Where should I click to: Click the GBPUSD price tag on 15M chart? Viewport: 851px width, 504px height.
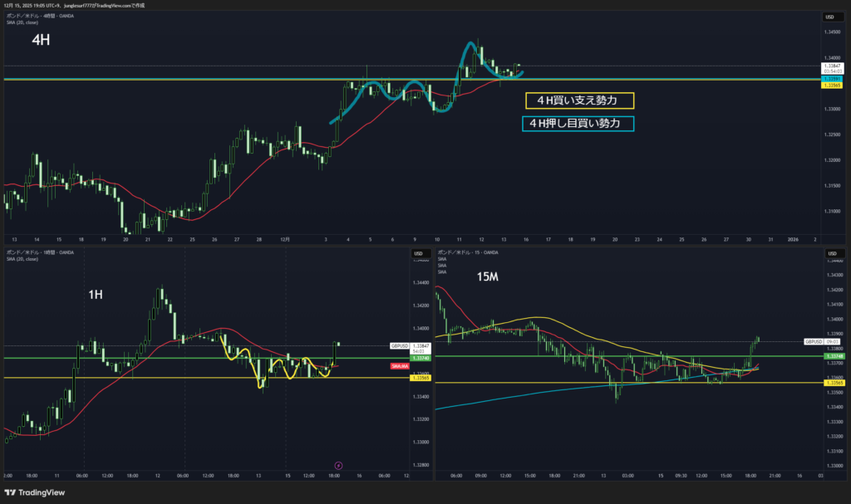813,341
